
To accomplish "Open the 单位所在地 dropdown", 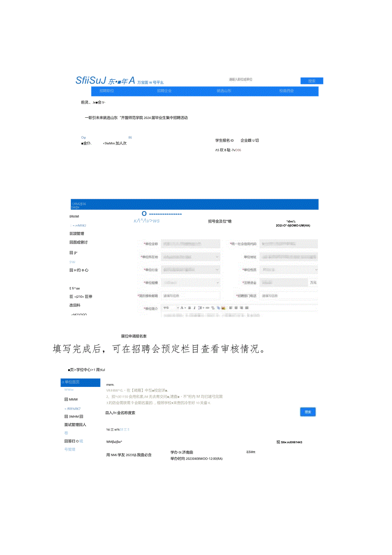I will [x=190, y=257].
